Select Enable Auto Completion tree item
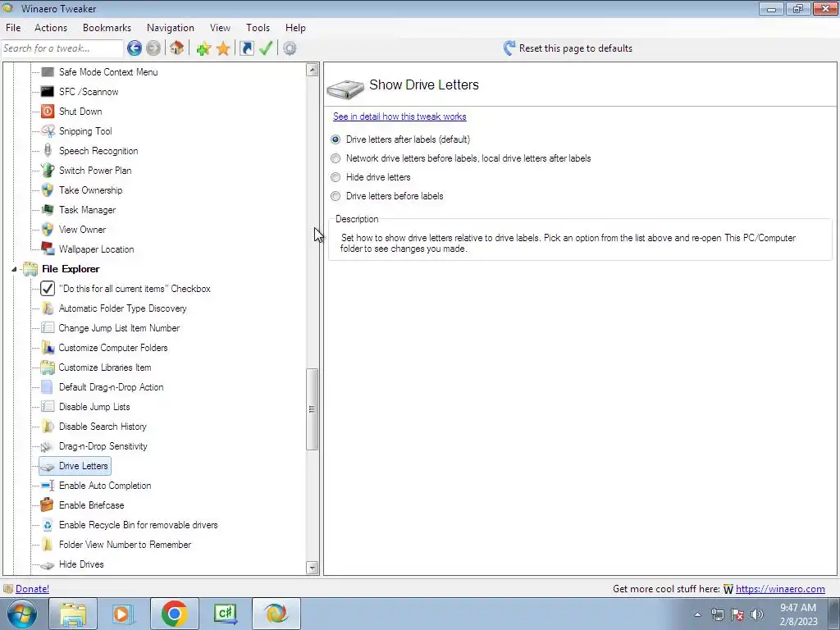This screenshot has width=840, height=630. click(x=105, y=486)
